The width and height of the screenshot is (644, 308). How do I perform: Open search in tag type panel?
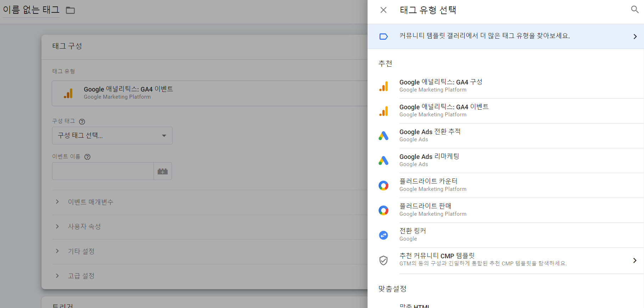point(635,10)
